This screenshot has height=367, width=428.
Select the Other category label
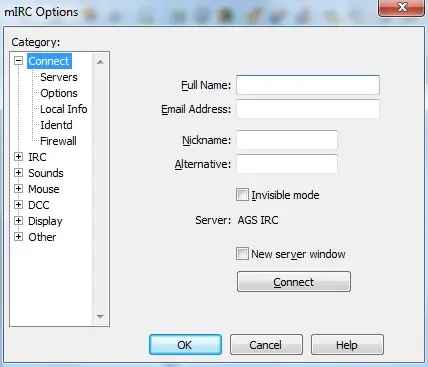click(x=42, y=237)
